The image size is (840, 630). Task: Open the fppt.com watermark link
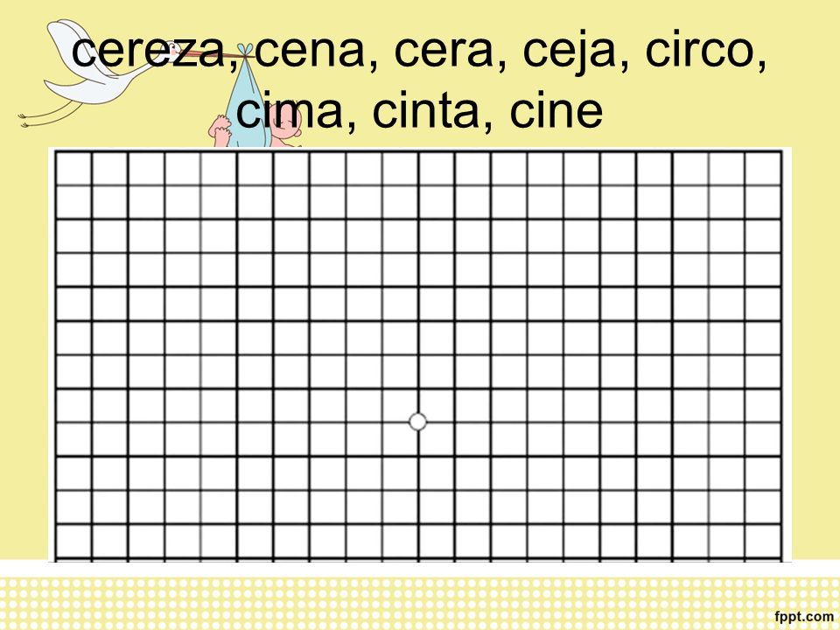[803, 617]
